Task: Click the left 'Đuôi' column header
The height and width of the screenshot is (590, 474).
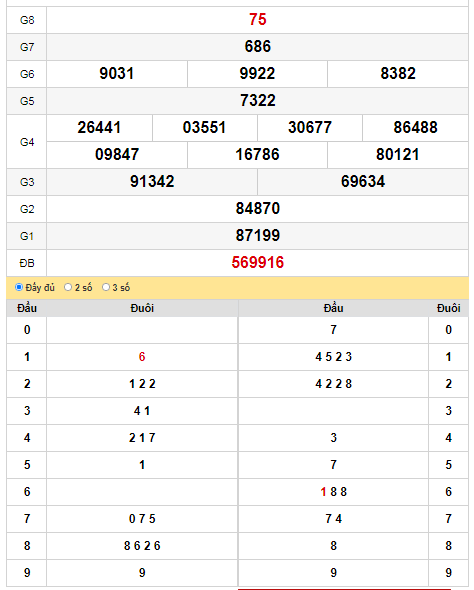Action: click(142, 309)
